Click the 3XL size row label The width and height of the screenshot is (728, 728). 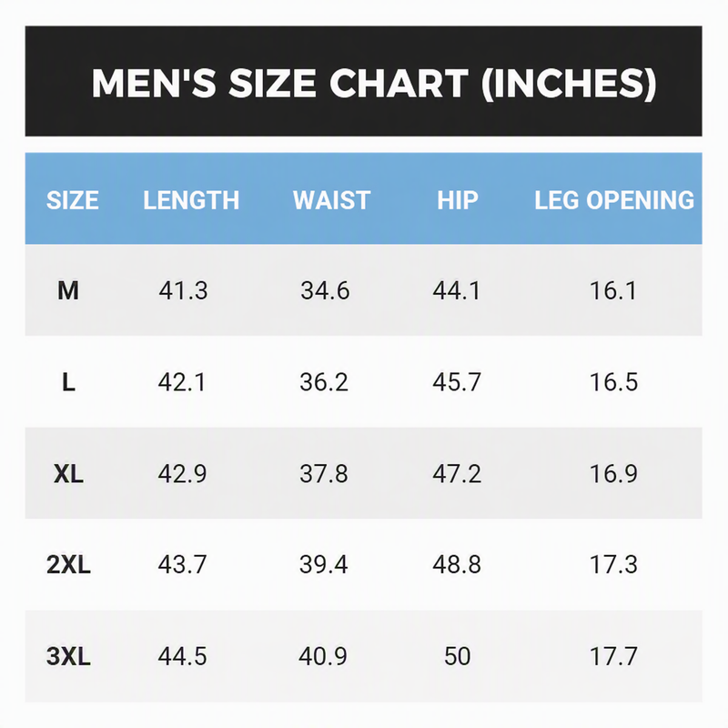click(x=68, y=656)
